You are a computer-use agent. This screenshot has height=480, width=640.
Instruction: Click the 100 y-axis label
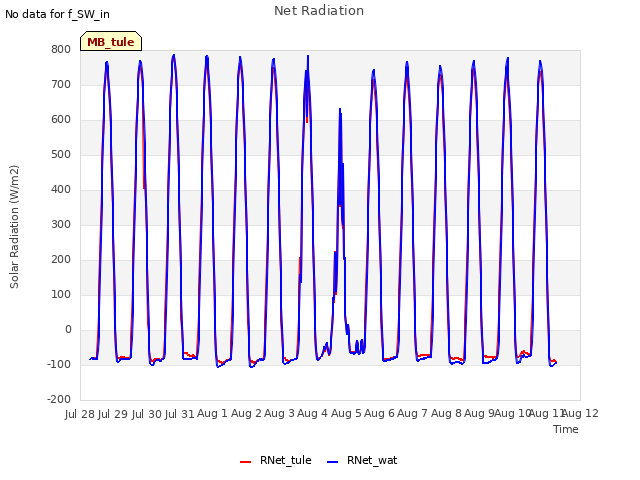pos(61,295)
